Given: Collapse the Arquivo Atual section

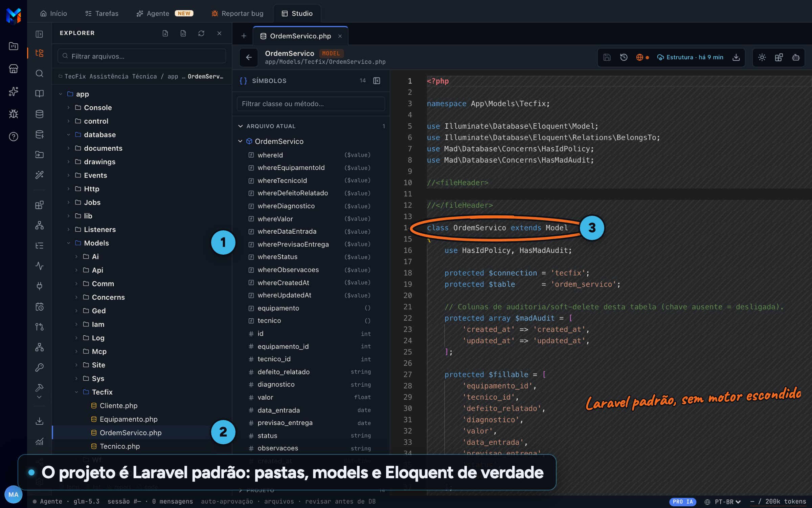Looking at the screenshot, I should (241, 126).
